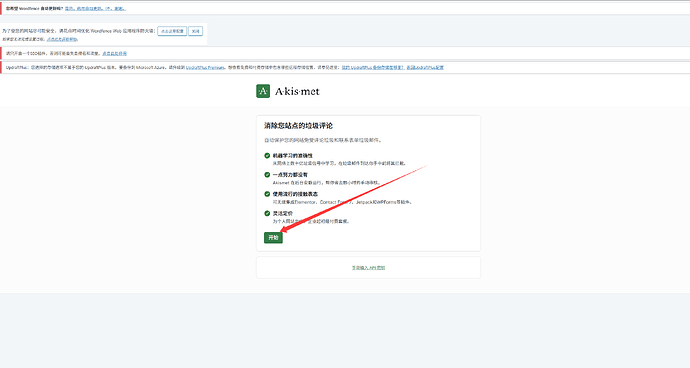Click the feature heading 灵活定价
690x368 pixels.
point(283,213)
